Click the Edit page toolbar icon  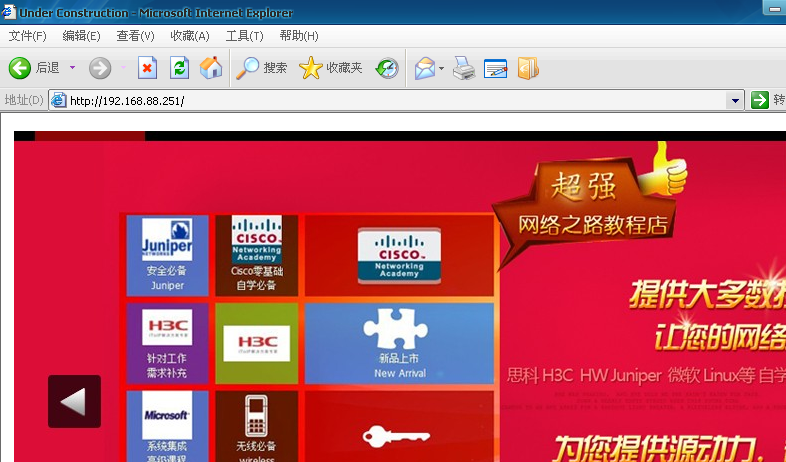495,68
